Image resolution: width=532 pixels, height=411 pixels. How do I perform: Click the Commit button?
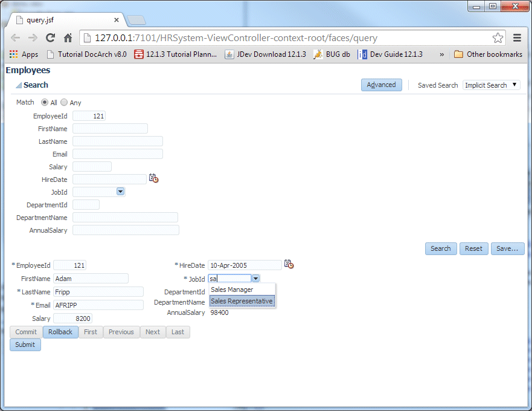click(x=26, y=332)
